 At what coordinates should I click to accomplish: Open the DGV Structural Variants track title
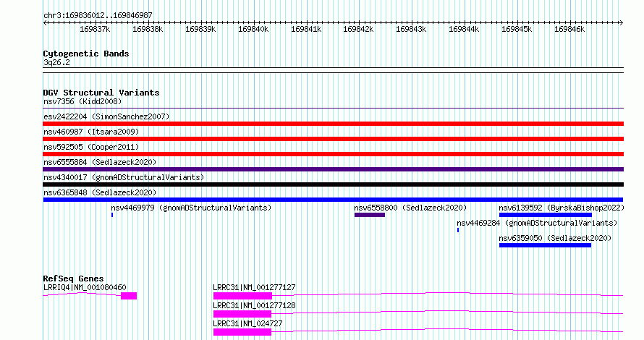[x=101, y=93]
